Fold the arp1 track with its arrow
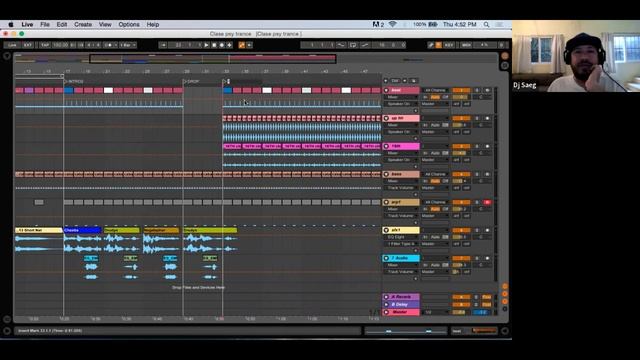 [x=386, y=202]
